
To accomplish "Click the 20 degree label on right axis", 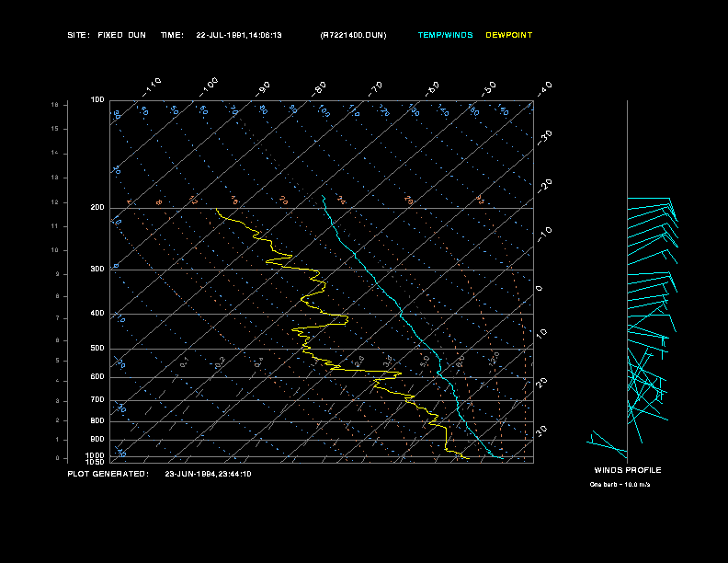I will pos(541,383).
